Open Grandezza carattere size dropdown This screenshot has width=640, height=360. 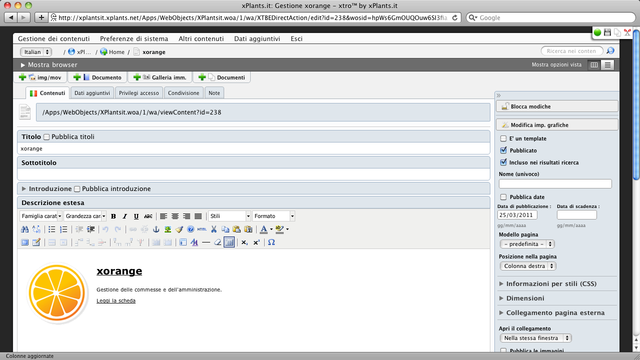pyautogui.click(x=85, y=216)
